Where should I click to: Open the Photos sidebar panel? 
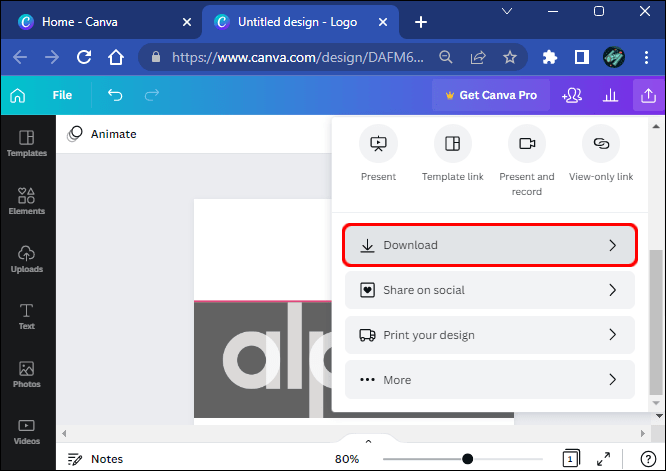[26, 374]
